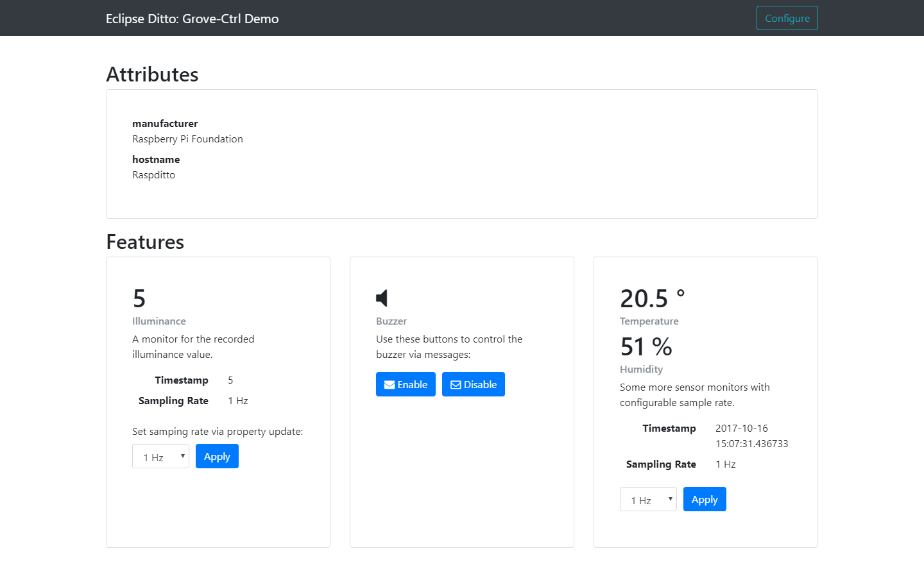Select 'Some more sensor monitors with' text

coord(695,387)
